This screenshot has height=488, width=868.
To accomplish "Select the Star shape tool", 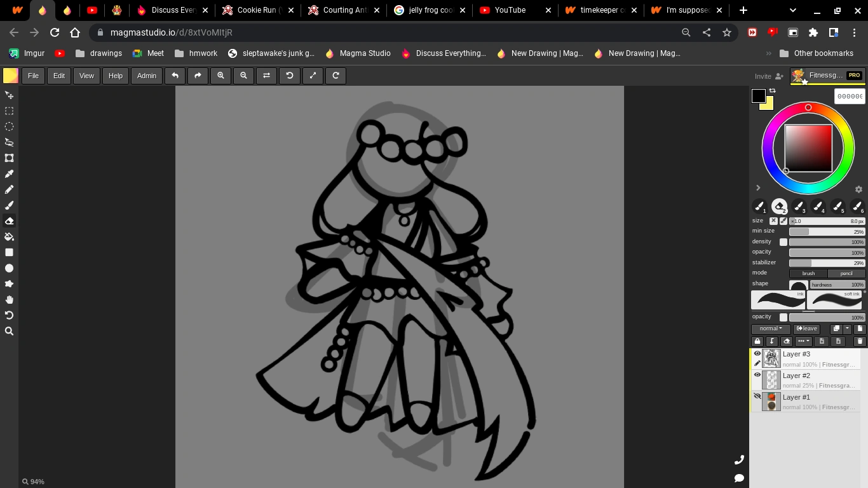I will pyautogui.click(x=9, y=284).
